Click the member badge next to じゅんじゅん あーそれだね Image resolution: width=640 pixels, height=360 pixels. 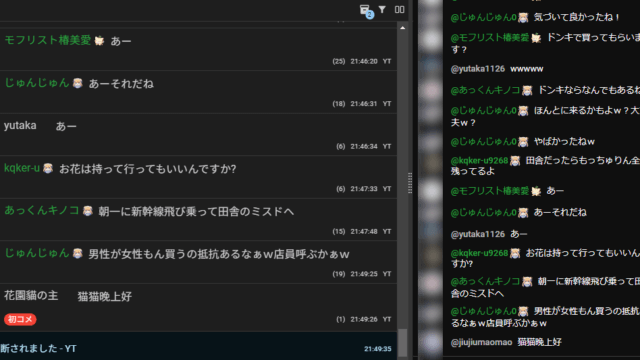point(78,83)
